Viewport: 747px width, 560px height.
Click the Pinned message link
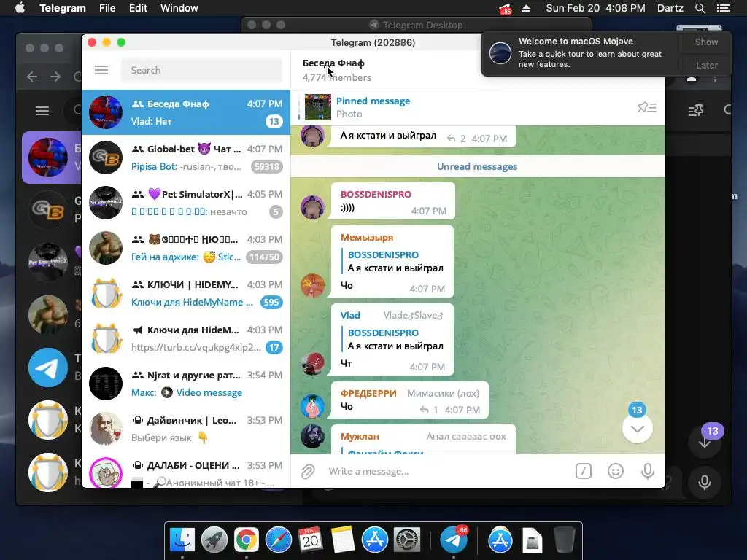373,101
